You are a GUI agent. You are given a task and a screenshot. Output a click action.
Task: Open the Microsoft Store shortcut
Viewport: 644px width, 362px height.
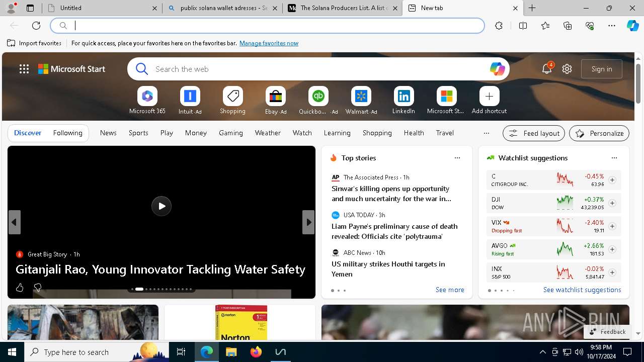446,101
